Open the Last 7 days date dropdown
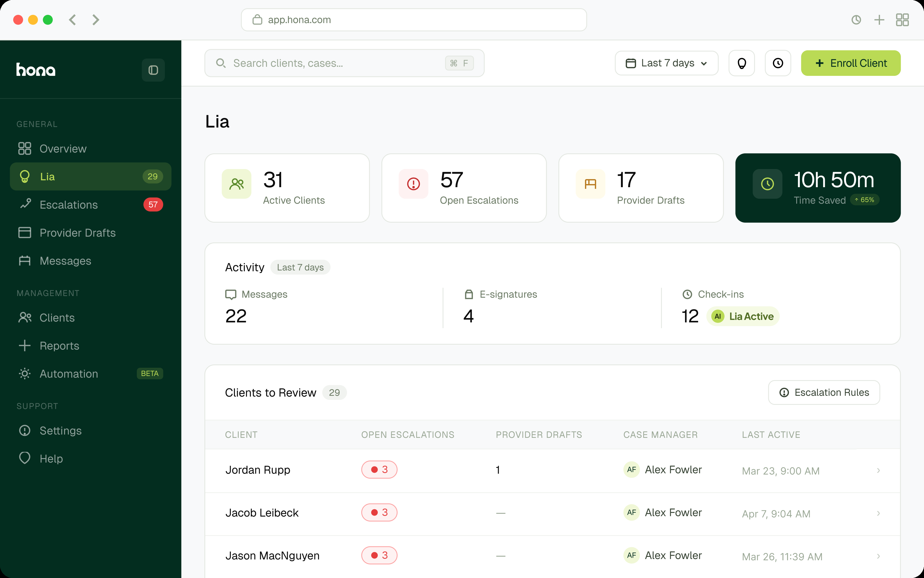Viewport: 924px width, 578px height. pyautogui.click(x=667, y=63)
